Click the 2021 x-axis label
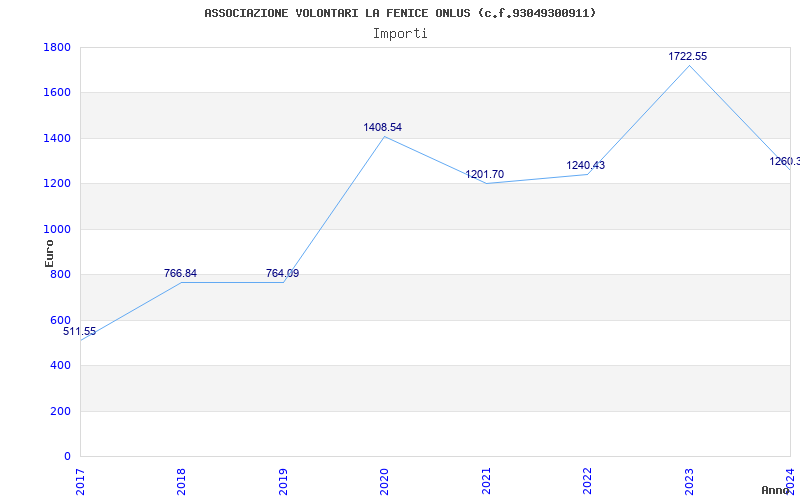 tap(486, 481)
